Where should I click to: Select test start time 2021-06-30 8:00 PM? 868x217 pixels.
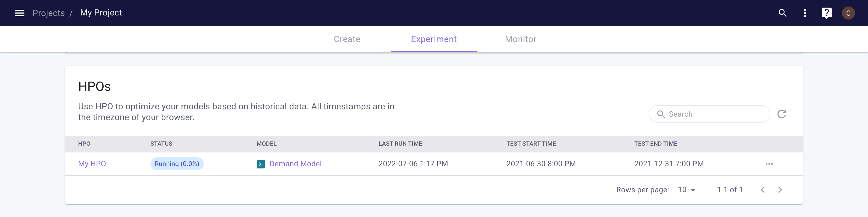541,164
